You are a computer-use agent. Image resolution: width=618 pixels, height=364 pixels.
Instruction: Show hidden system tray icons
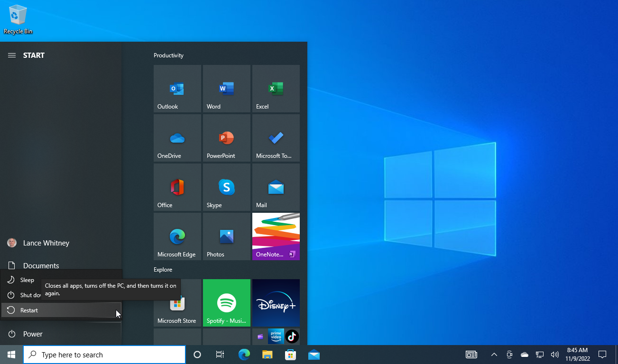(494, 355)
